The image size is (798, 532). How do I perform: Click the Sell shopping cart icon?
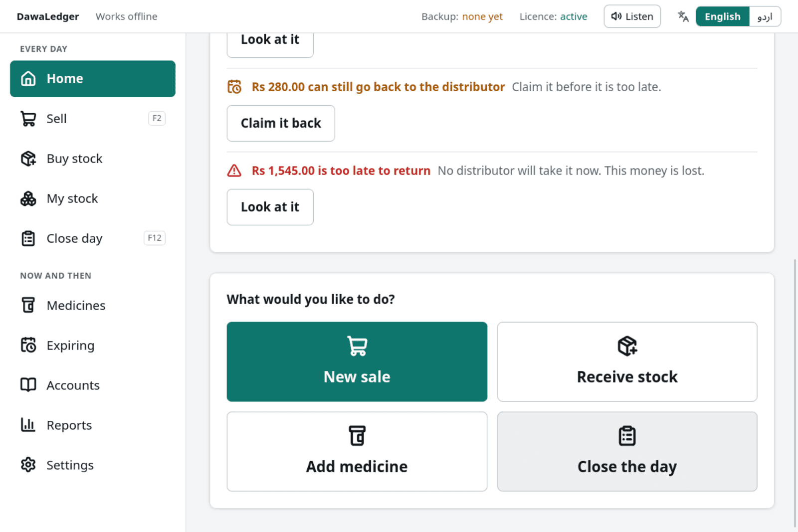pos(28,119)
